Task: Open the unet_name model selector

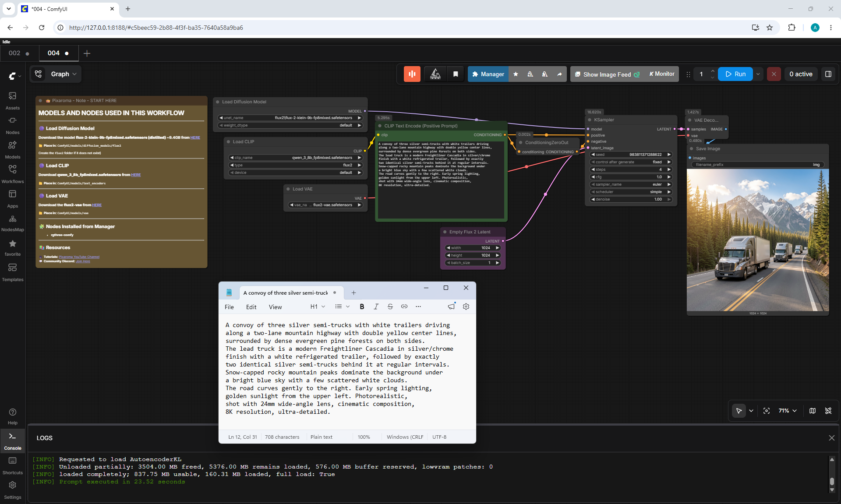Action: (x=290, y=118)
